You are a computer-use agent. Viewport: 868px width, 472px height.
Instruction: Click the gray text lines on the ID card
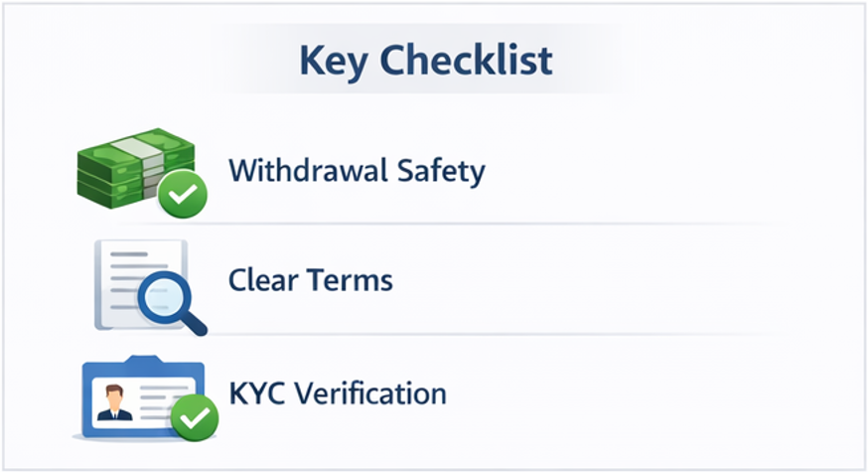(x=159, y=399)
